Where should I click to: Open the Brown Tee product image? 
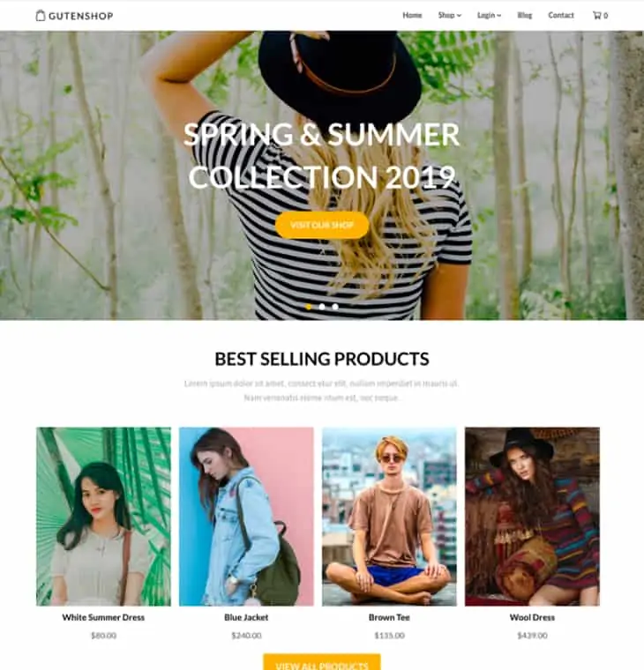[389, 517]
